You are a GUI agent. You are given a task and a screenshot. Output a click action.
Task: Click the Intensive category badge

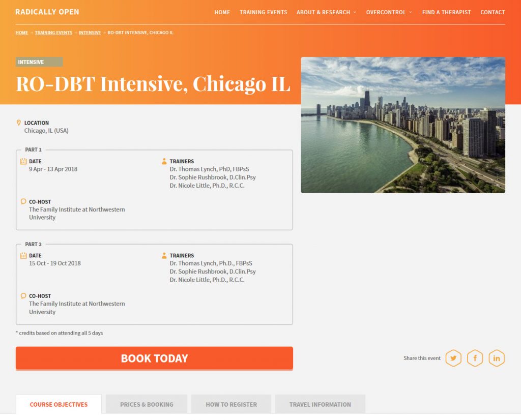coord(39,62)
